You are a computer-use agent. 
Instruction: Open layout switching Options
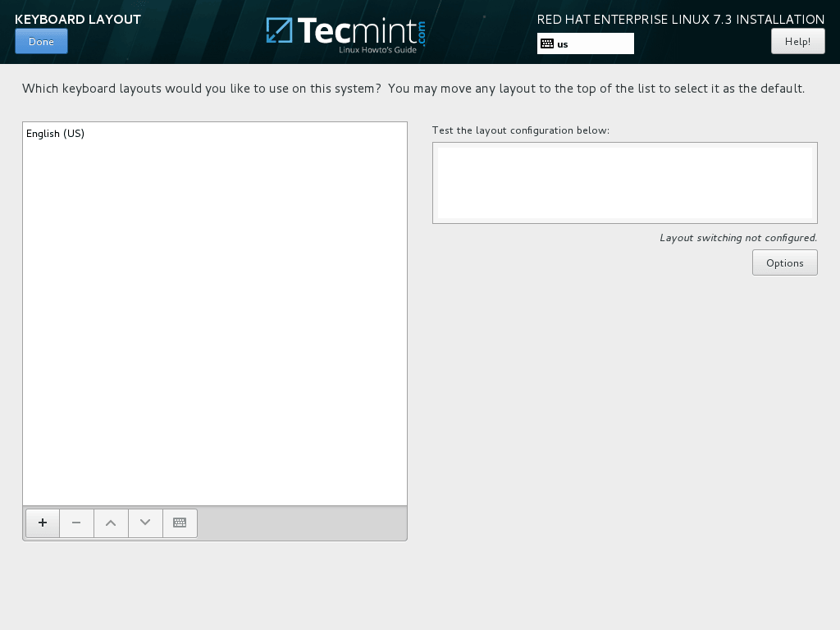[784, 262]
